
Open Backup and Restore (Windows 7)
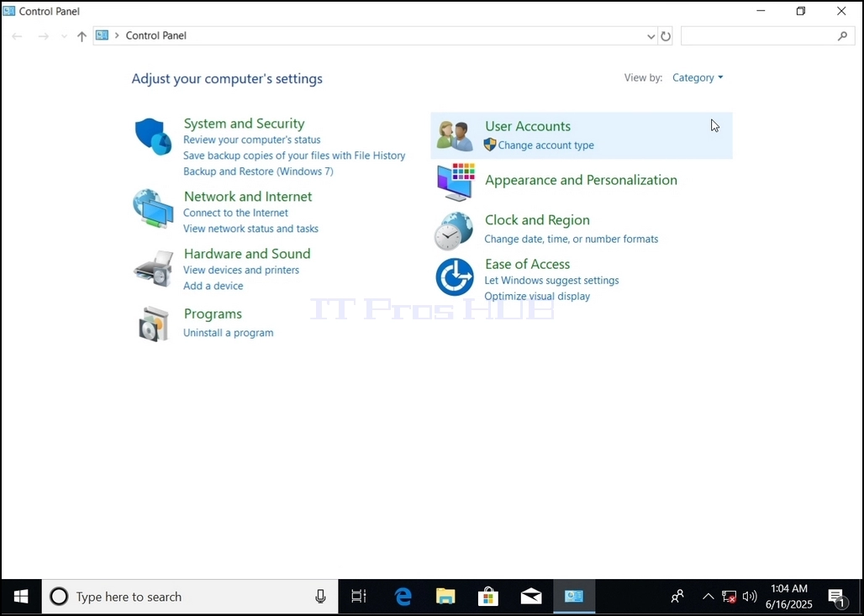[258, 171]
